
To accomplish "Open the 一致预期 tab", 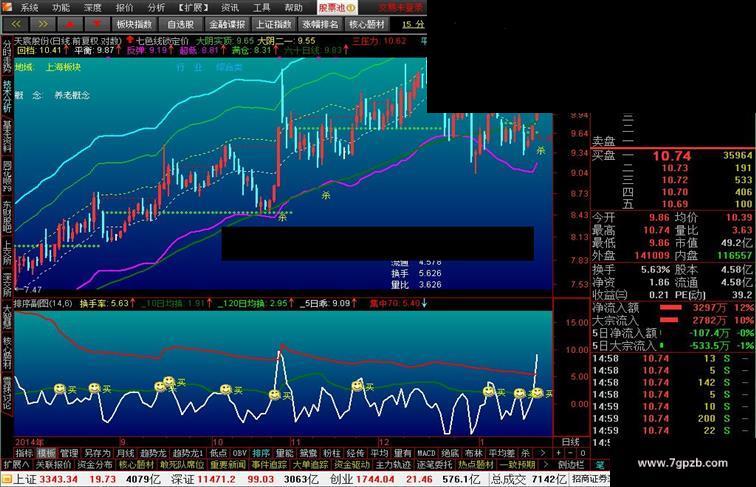I will click(518, 465).
